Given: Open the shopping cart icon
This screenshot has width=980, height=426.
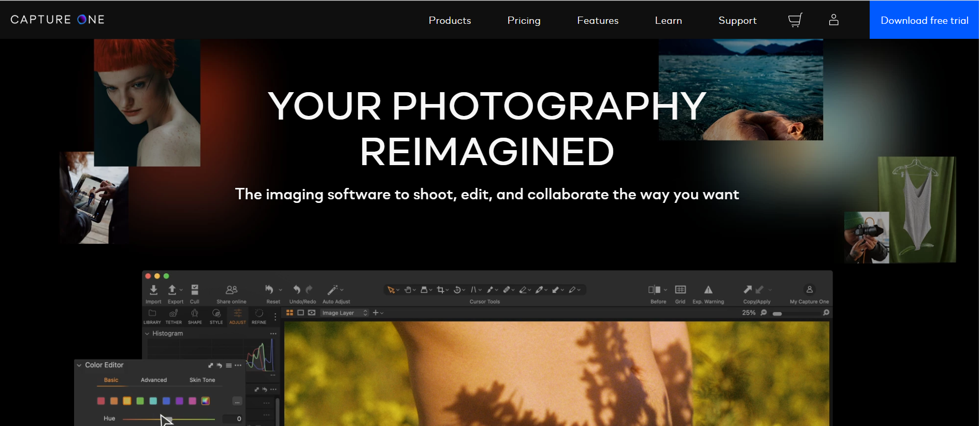Looking at the screenshot, I should tap(795, 20).
